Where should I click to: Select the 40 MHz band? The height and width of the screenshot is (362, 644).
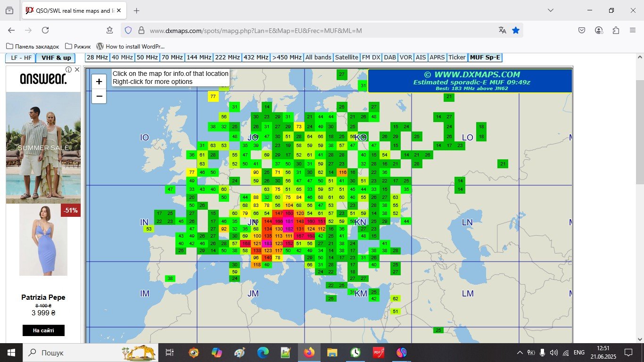coord(122,58)
